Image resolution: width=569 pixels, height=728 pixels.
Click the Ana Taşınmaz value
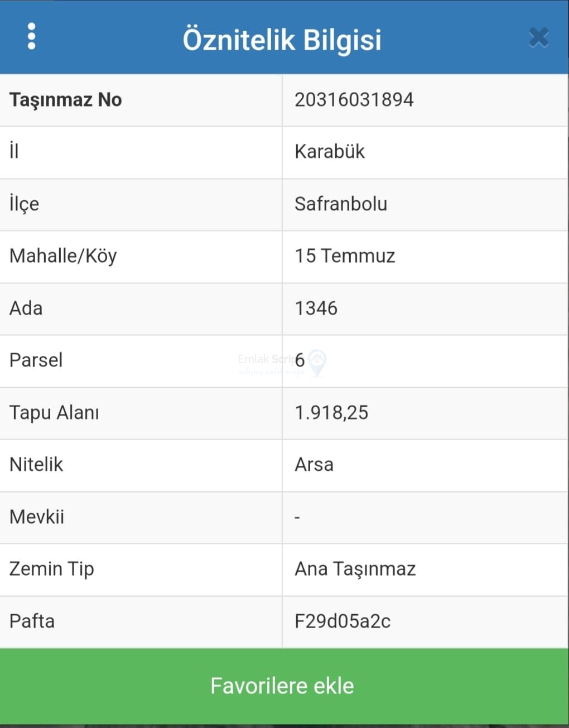pos(355,569)
